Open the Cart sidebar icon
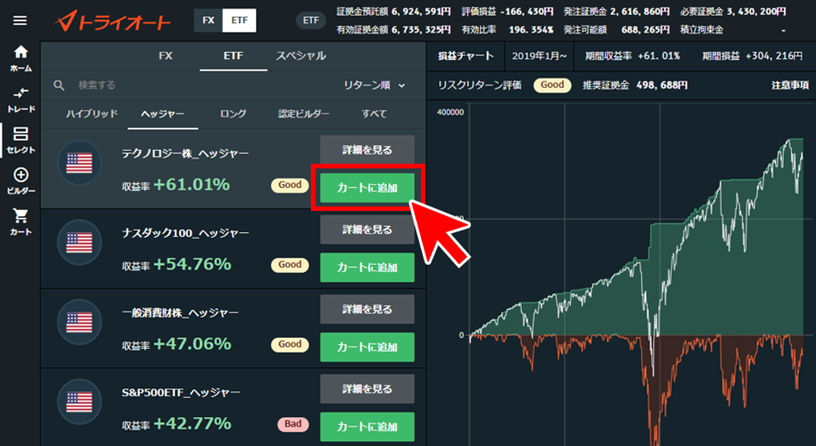 [21, 222]
